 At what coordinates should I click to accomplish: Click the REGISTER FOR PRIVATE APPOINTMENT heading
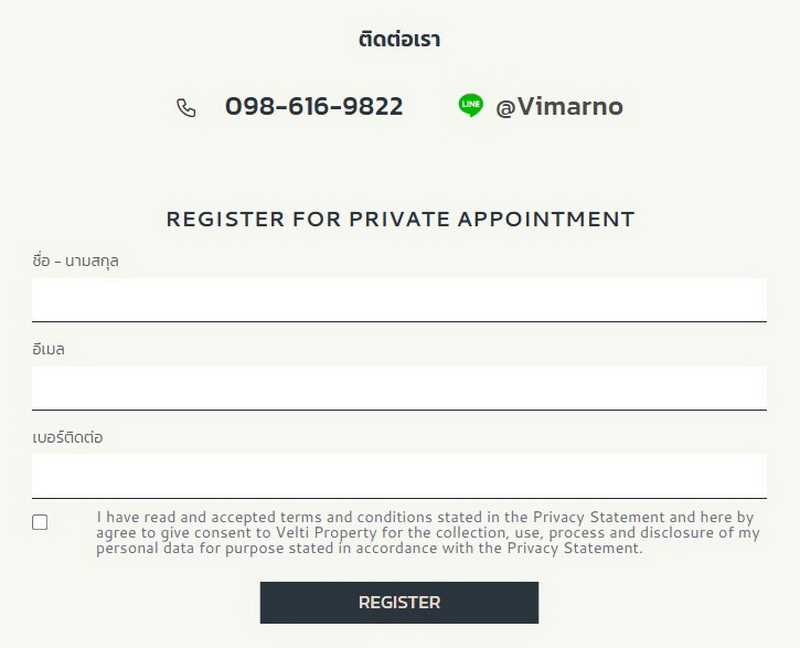[401, 219]
